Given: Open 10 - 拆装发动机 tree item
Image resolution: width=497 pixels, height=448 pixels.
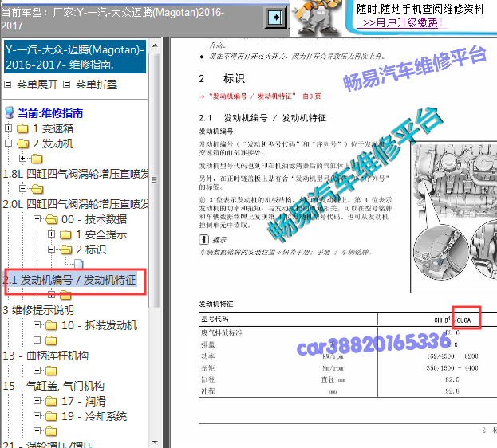Looking at the screenshot, I should [99, 325].
